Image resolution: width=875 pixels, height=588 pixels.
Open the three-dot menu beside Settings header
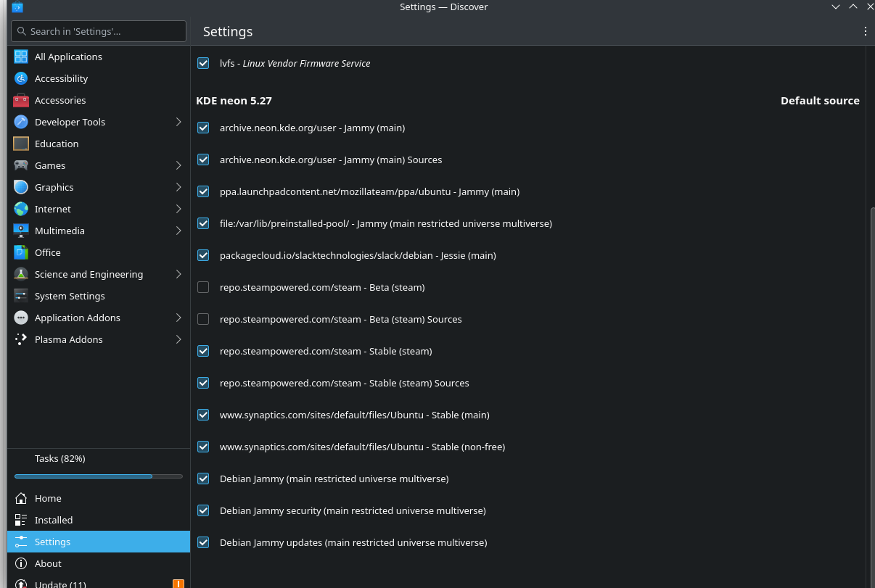(865, 31)
